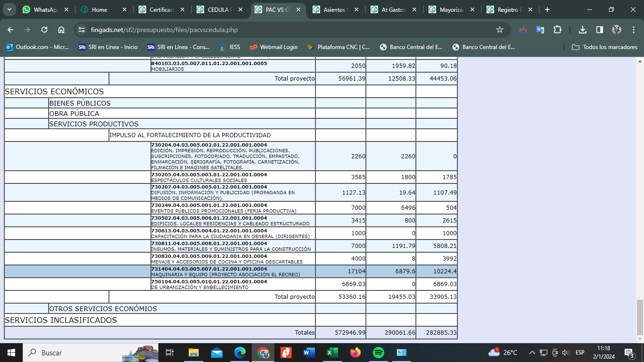Click the Google Translate extension icon
Screen dimensions: 644x362
point(540,30)
